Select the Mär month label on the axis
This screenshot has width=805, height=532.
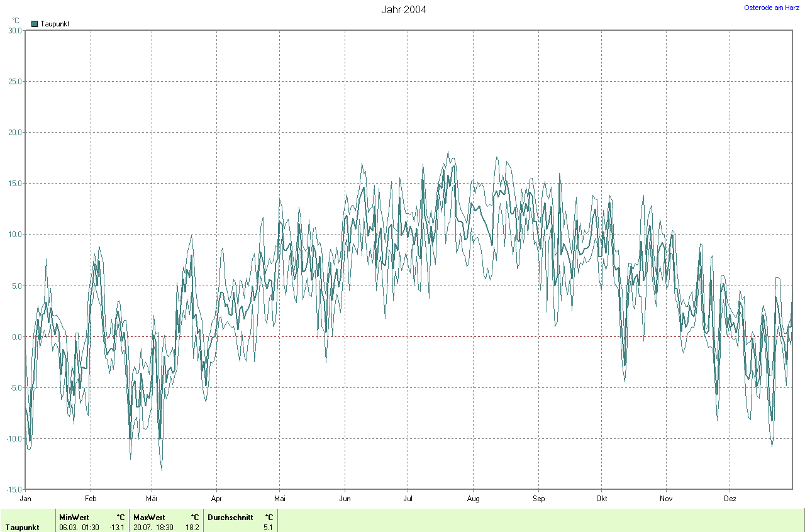tap(152, 499)
